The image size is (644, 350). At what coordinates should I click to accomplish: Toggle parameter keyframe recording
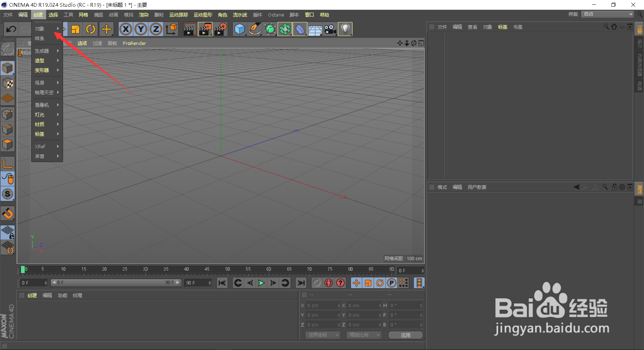[x=391, y=283]
